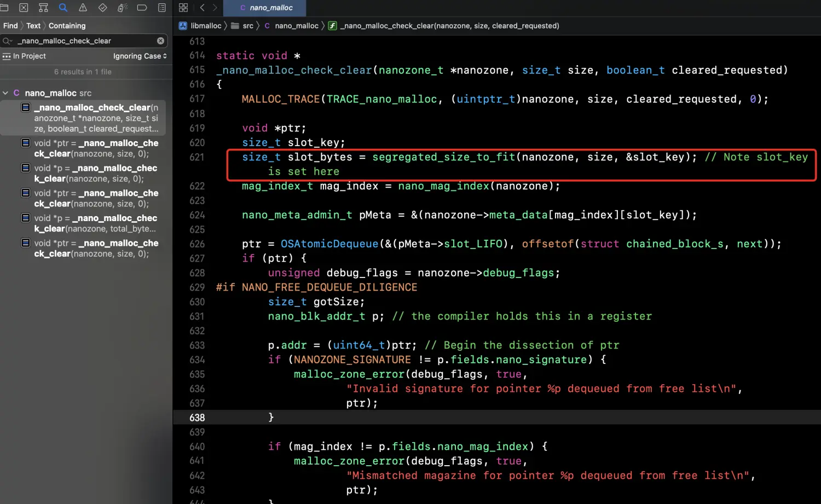This screenshot has width=821, height=504.
Task: Clear the search field text
Action: coord(160,41)
